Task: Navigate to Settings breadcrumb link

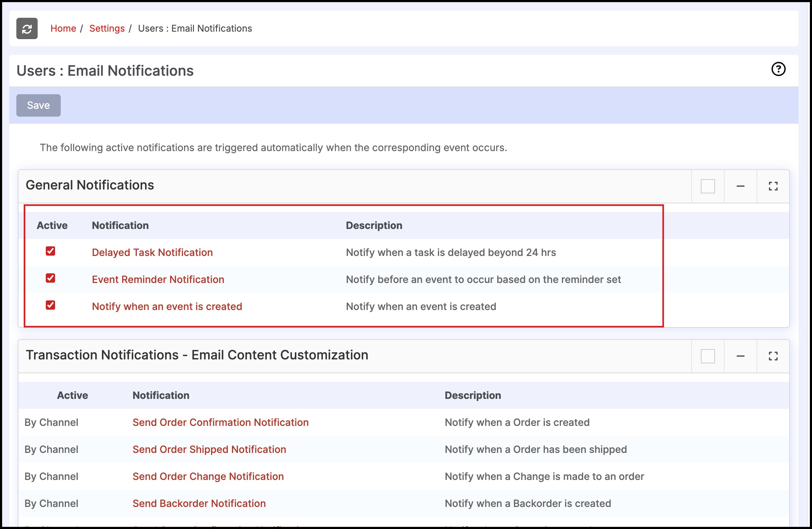Action: coord(107,28)
